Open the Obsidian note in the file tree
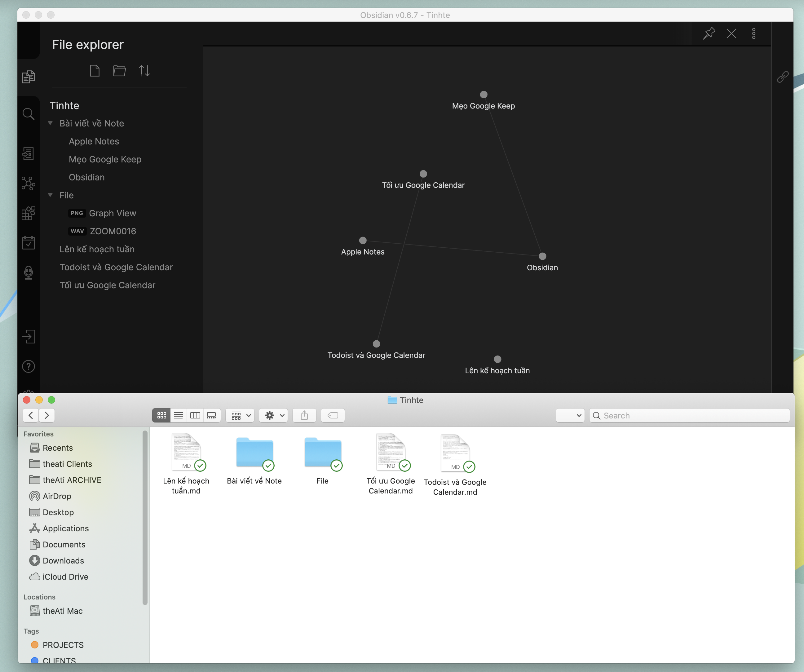Image resolution: width=804 pixels, height=672 pixels. pyautogui.click(x=86, y=177)
